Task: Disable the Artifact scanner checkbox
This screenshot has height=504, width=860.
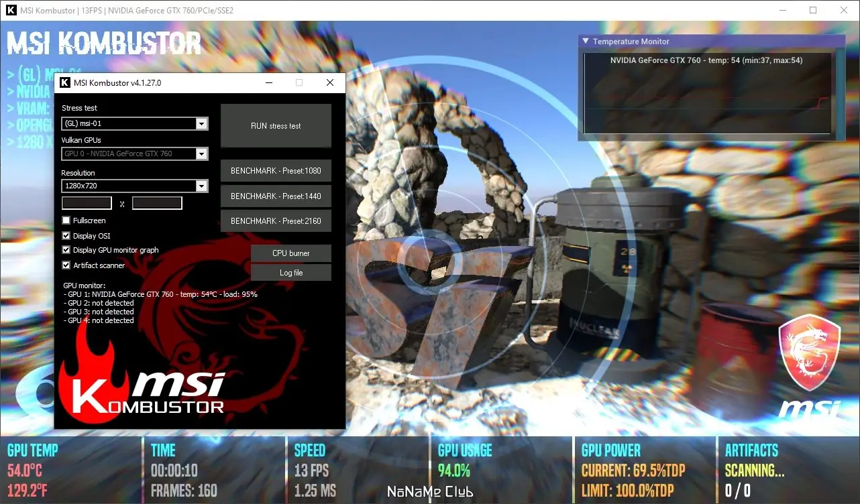Action: 66,265
